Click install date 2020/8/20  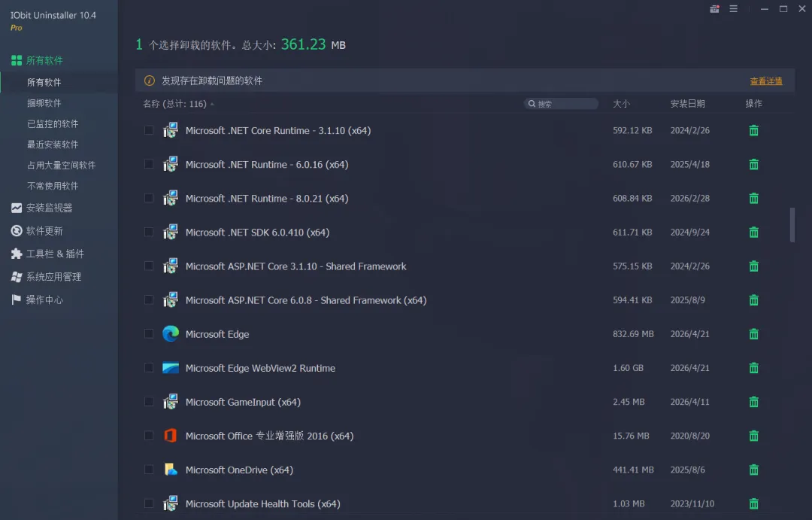[689, 436]
